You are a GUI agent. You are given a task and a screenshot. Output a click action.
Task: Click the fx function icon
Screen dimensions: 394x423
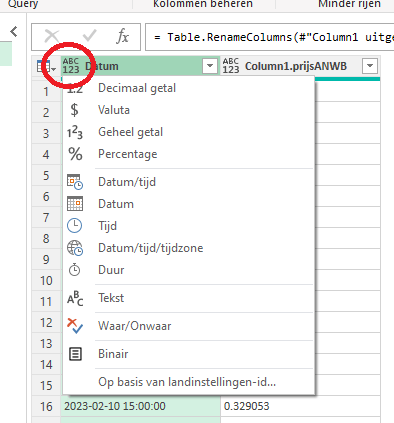click(x=122, y=36)
